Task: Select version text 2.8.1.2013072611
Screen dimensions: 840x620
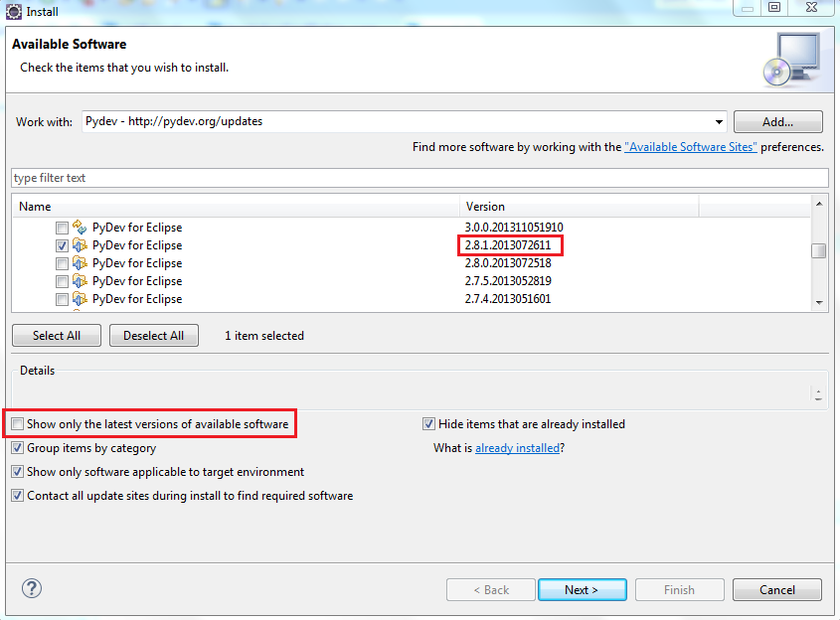Action: click(507, 245)
